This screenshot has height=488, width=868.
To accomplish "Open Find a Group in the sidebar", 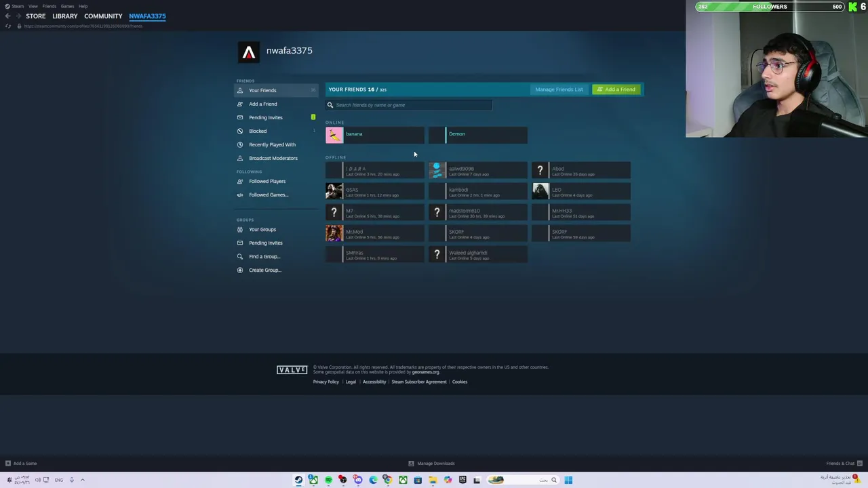I will [x=276, y=256].
